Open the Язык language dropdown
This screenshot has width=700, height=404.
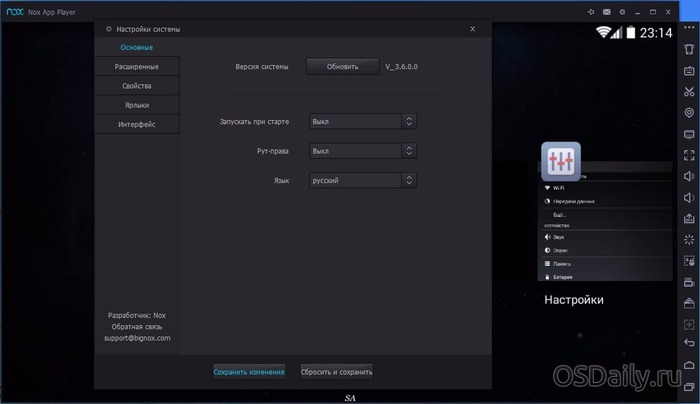[362, 181]
